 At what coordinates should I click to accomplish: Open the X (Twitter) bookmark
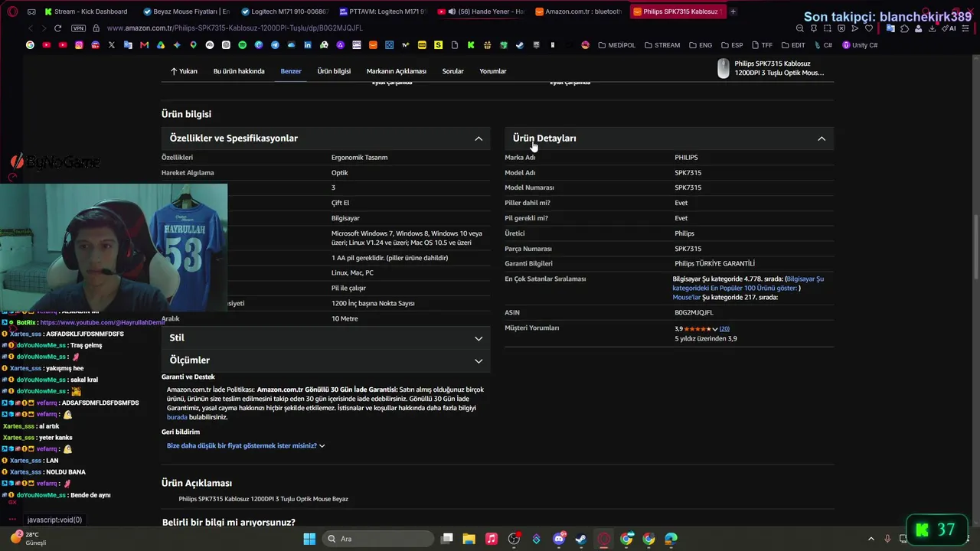pos(112,45)
